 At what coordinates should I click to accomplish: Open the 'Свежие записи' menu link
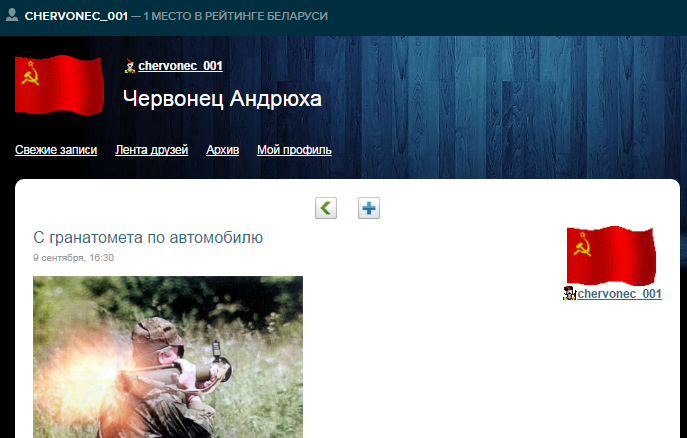56,150
